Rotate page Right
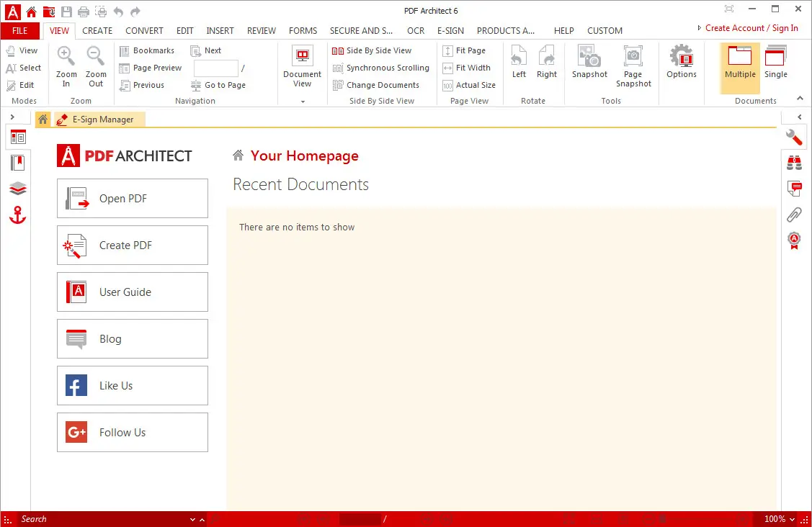 (x=547, y=62)
